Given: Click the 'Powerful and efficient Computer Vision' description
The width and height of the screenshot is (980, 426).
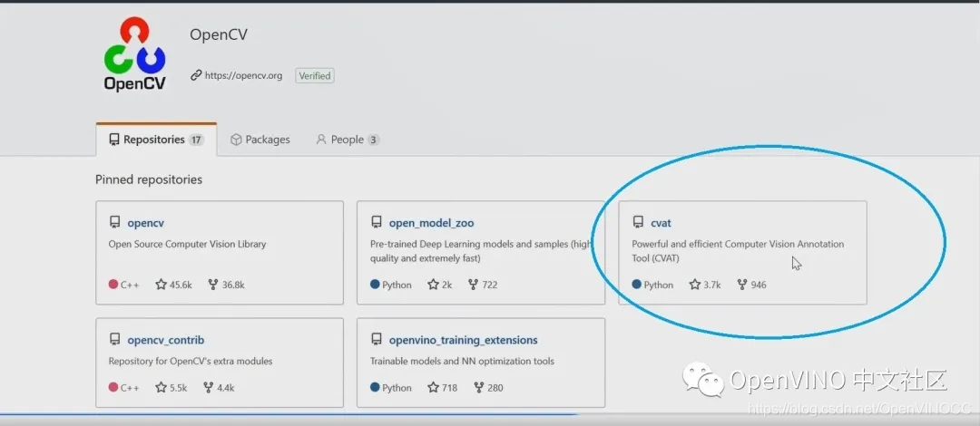Looking at the screenshot, I should pyautogui.click(x=738, y=250).
